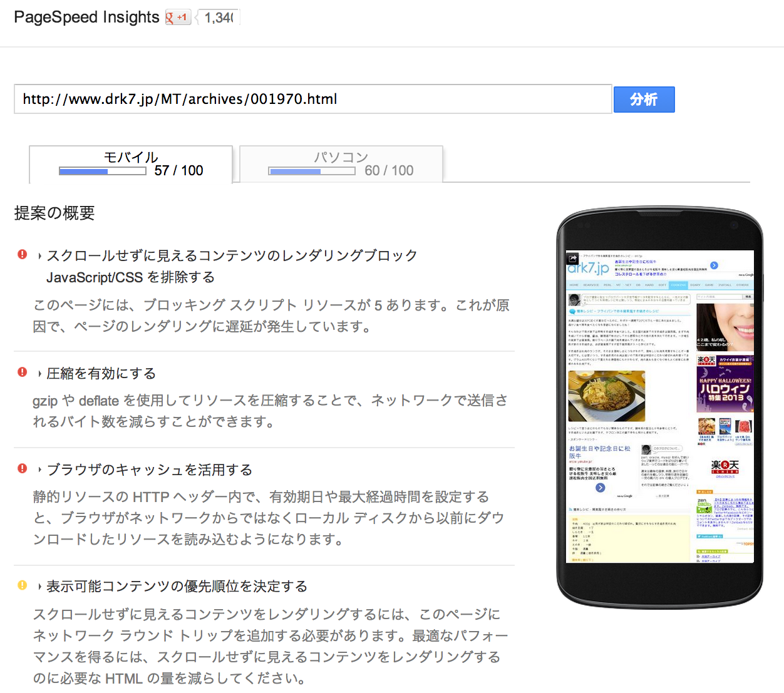Click the red warning icon beside the render-blocking JavaScript/CSS rule

click(x=23, y=255)
